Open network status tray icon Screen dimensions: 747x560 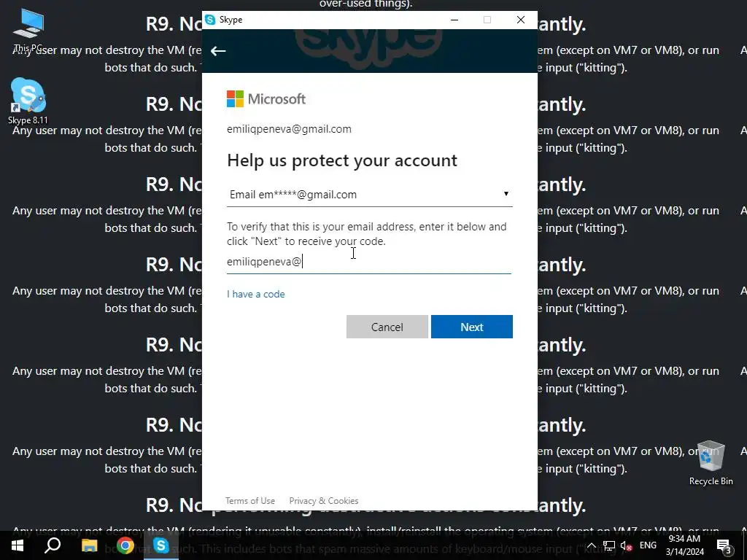tap(609, 545)
